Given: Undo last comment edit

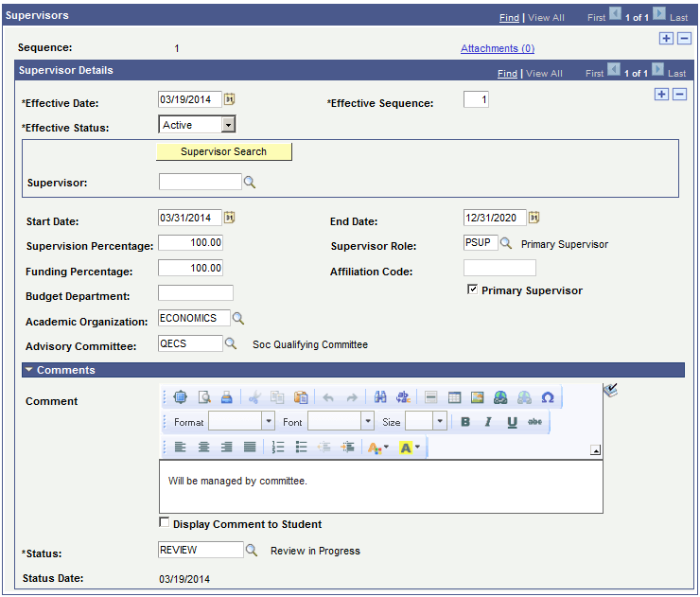Looking at the screenshot, I should pos(328,397).
